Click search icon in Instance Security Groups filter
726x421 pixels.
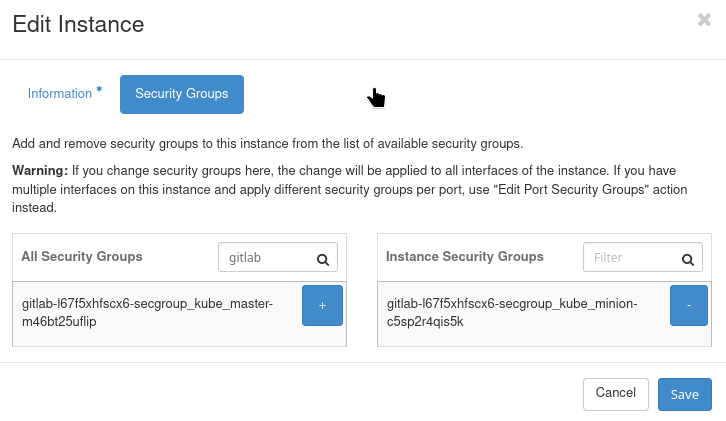pos(688,258)
